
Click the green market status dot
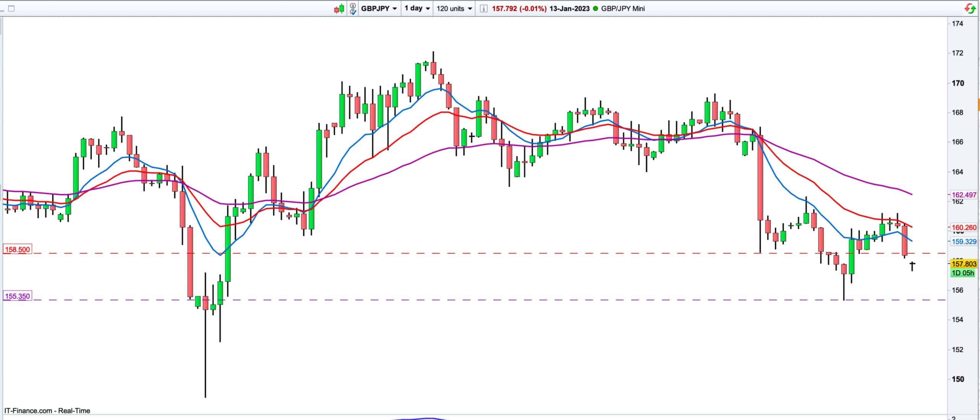point(595,8)
